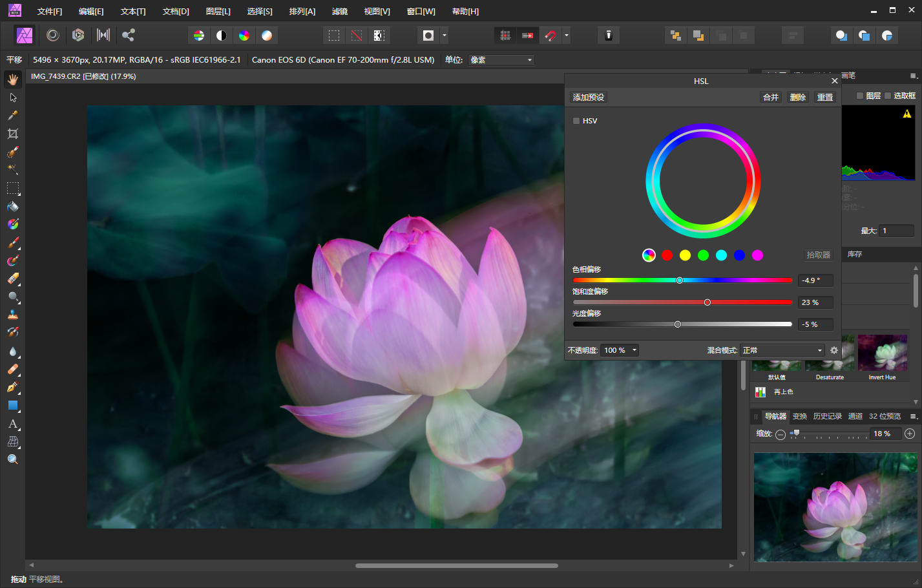Open the 文件[F] menu

[50, 12]
